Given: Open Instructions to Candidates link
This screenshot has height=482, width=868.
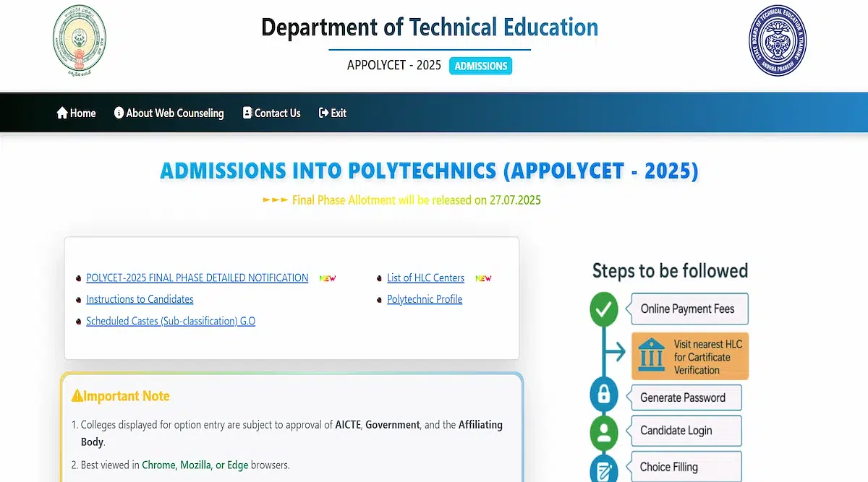Looking at the screenshot, I should point(140,299).
